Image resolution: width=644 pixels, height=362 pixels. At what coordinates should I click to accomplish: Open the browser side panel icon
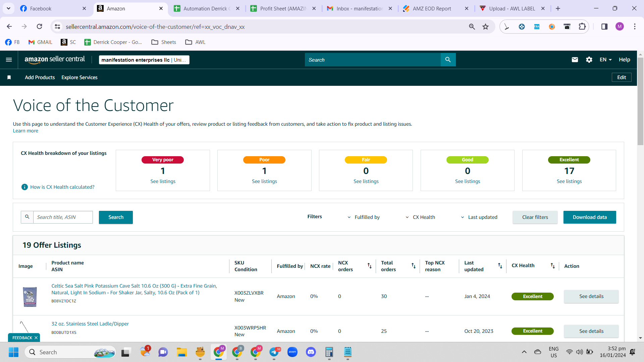pos(604,26)
